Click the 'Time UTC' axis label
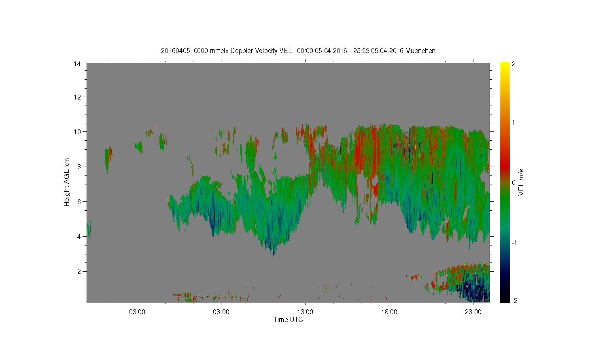The width and height of the screenshot is (607, 364). point(288,320)
